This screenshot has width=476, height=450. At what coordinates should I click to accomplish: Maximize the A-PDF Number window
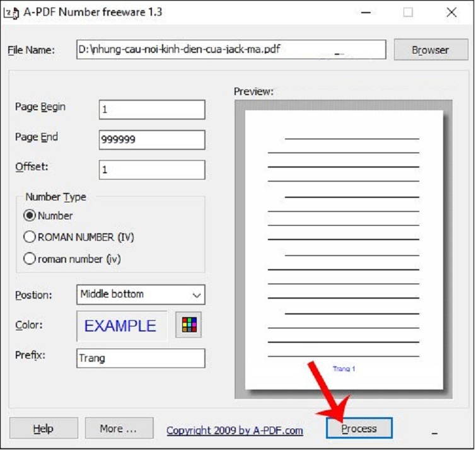click(x=408, y=12)
